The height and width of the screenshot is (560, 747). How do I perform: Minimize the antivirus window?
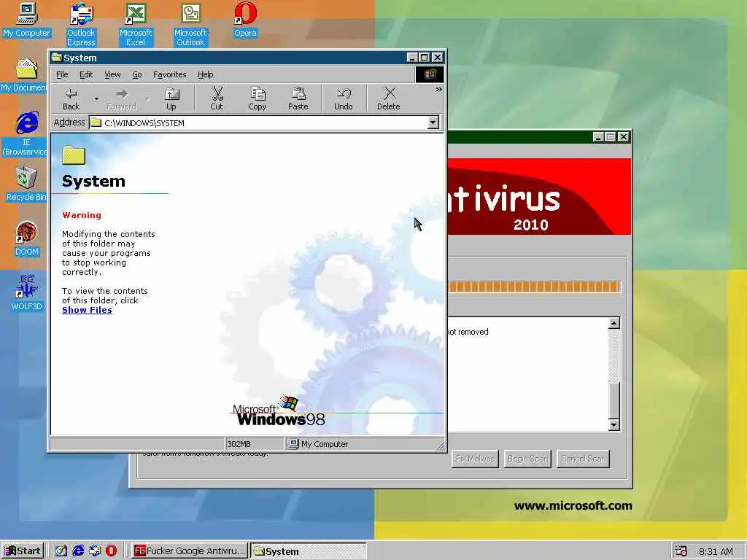[598, 137]
